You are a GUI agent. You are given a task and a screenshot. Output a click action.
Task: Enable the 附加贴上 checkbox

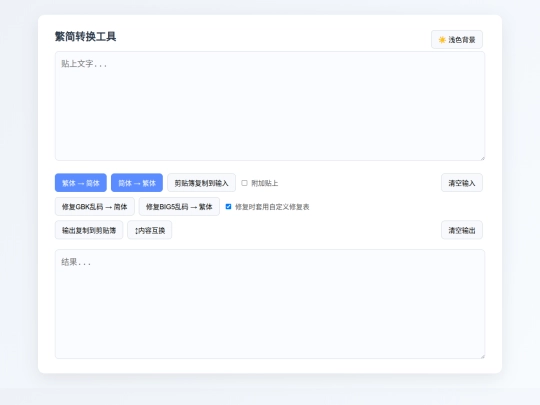click(x=244, y=183)
